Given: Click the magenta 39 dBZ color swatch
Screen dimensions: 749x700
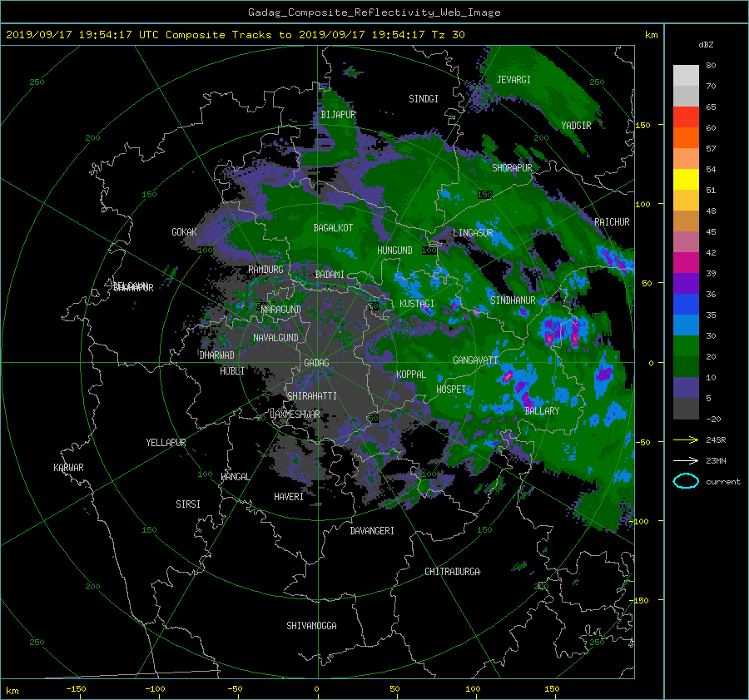Looking at the screenshot, I should coord(686,262).
